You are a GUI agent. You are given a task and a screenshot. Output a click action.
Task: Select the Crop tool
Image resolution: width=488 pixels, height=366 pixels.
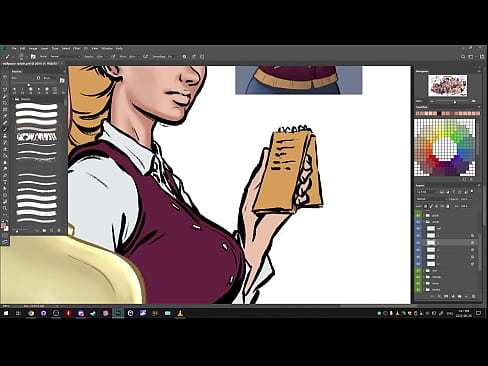[x=5, y=103]
